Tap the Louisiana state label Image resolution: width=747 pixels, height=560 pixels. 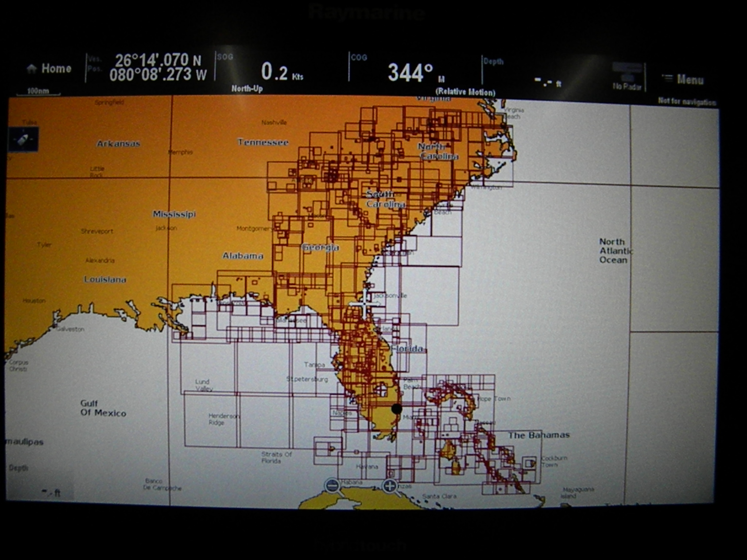coord(105,280)
